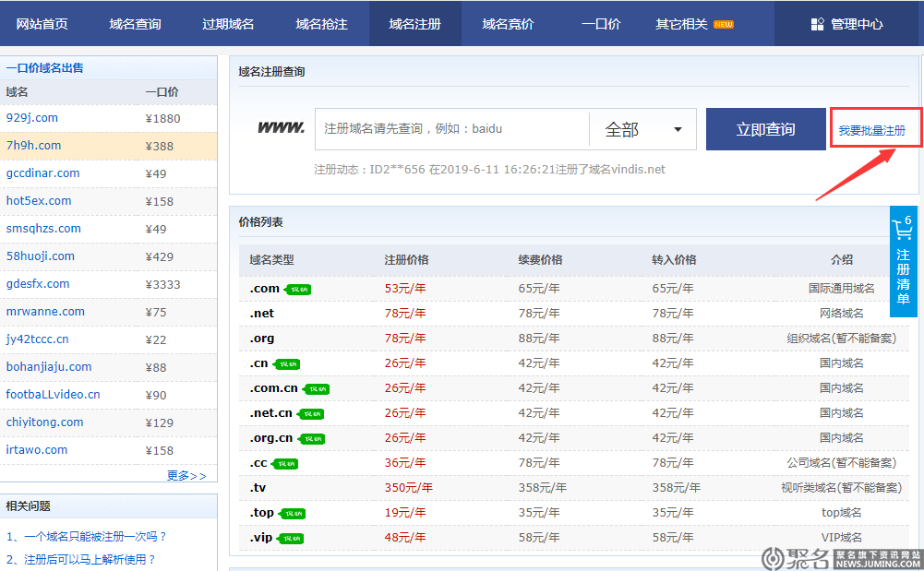Click the 国际通用域名 description cell
924x571 pixels.
pyautogui.click(x=842, y=289)
